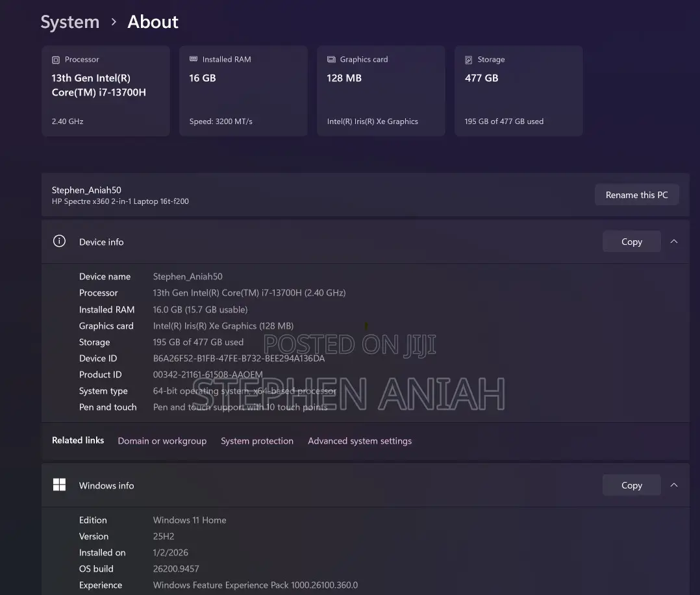
Task: Click the Speed: 3200 MT/s text
Action: (x=221, y=121)
